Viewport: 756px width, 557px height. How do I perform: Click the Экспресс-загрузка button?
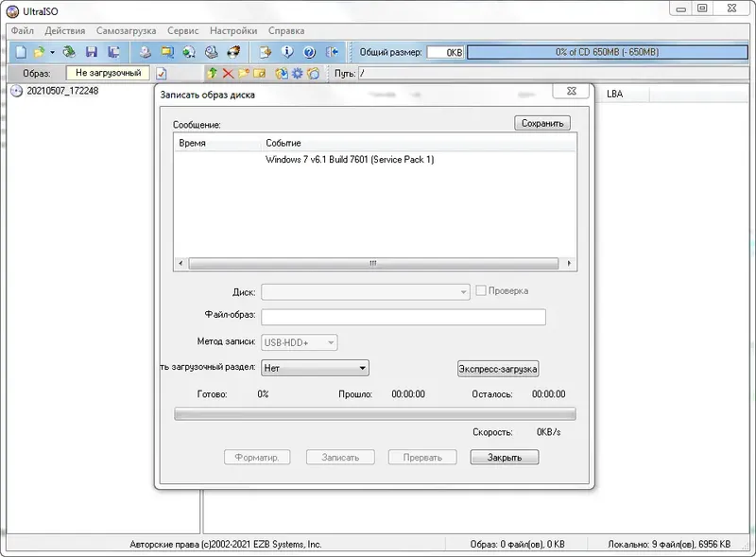tap(498, 369)
